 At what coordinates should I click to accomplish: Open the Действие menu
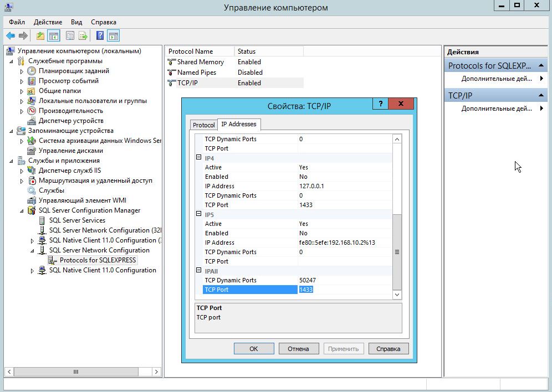point(48,22)
